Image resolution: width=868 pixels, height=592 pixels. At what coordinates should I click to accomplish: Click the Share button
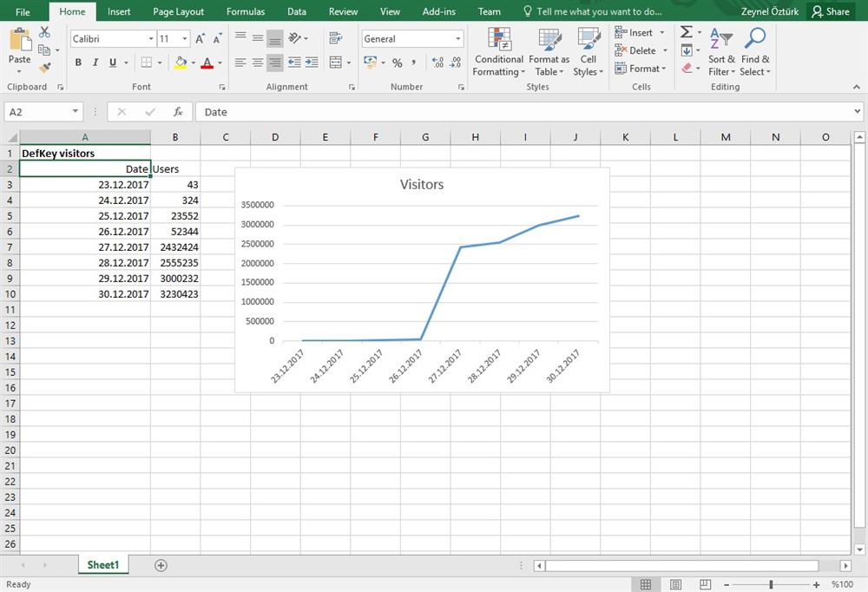[x=831, y=11]
